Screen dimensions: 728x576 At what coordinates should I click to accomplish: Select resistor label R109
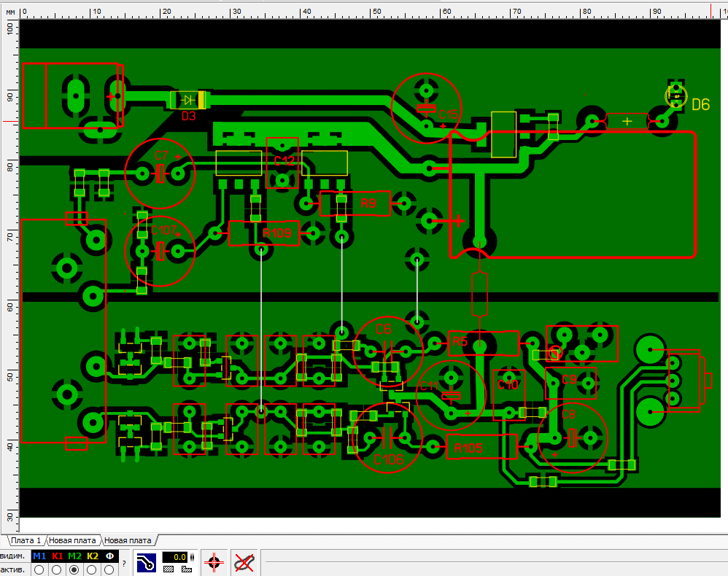277,233
